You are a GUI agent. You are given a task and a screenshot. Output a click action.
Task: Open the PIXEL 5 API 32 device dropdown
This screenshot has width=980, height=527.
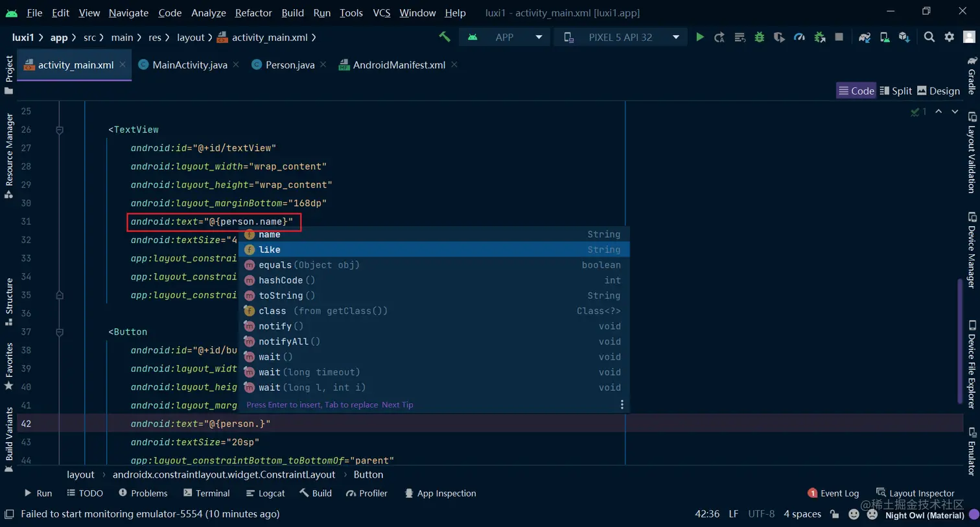(620, 37)
